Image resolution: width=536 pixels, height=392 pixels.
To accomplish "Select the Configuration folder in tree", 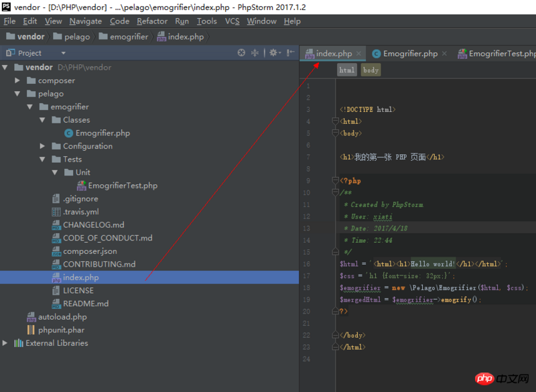I will 82,146.
